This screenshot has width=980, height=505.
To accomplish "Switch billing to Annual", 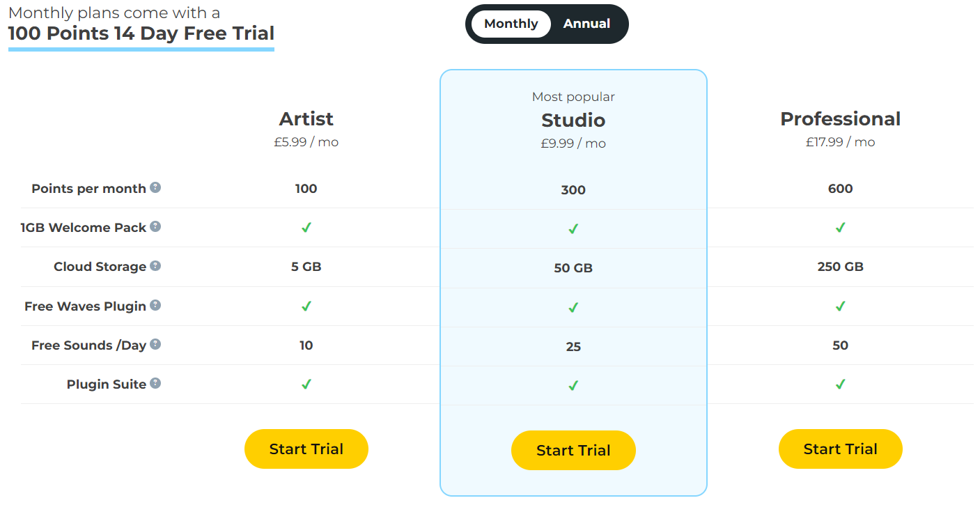I will click(586, 24).
